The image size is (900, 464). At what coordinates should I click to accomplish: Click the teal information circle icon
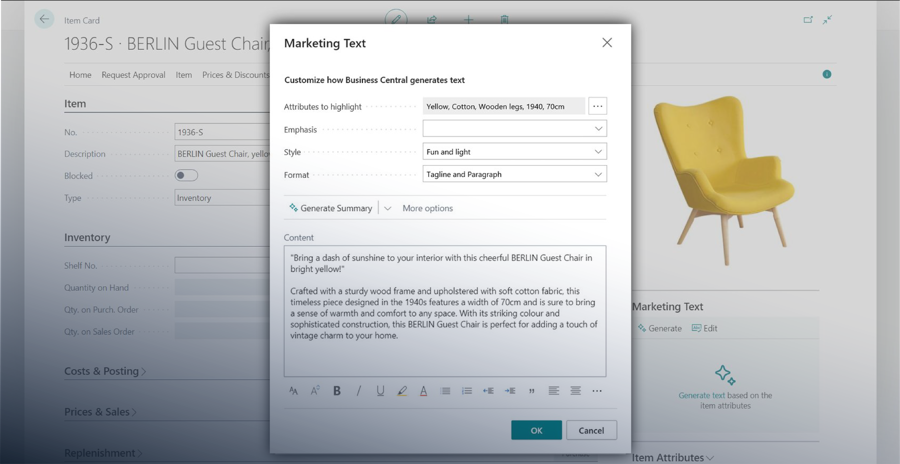pyautogui.click(x=827, y=74)
